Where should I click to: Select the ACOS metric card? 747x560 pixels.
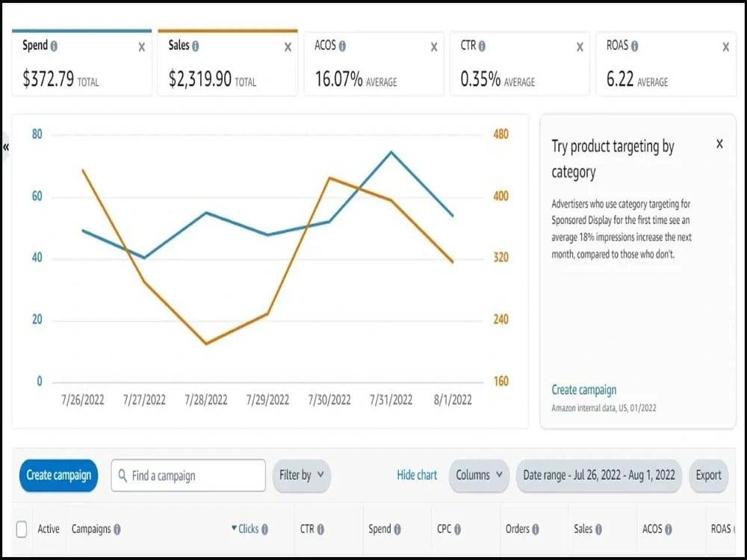coord(374,64)
